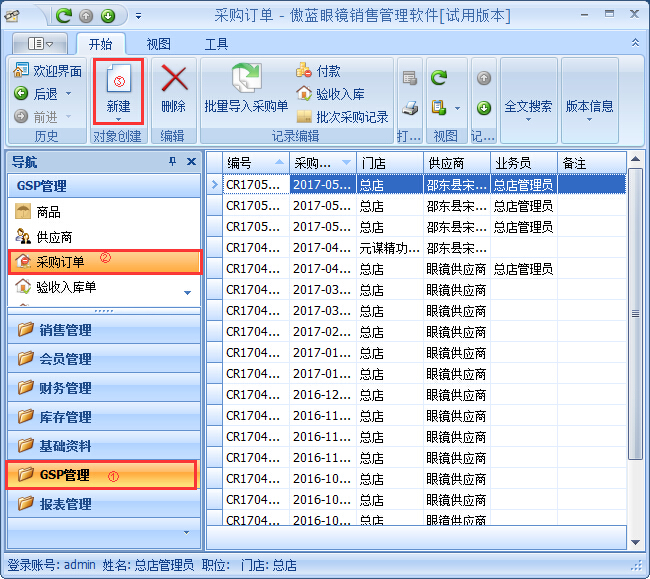650x579 pixels.
Task: Pin the navigation panel using the pushpin icon
Action: tap(172, 162)
